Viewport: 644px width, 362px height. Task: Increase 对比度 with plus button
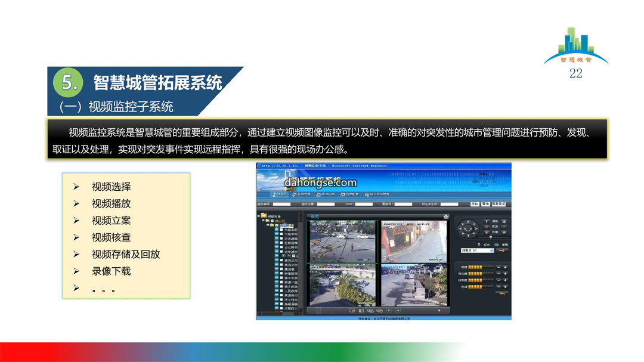click(505, 274)
